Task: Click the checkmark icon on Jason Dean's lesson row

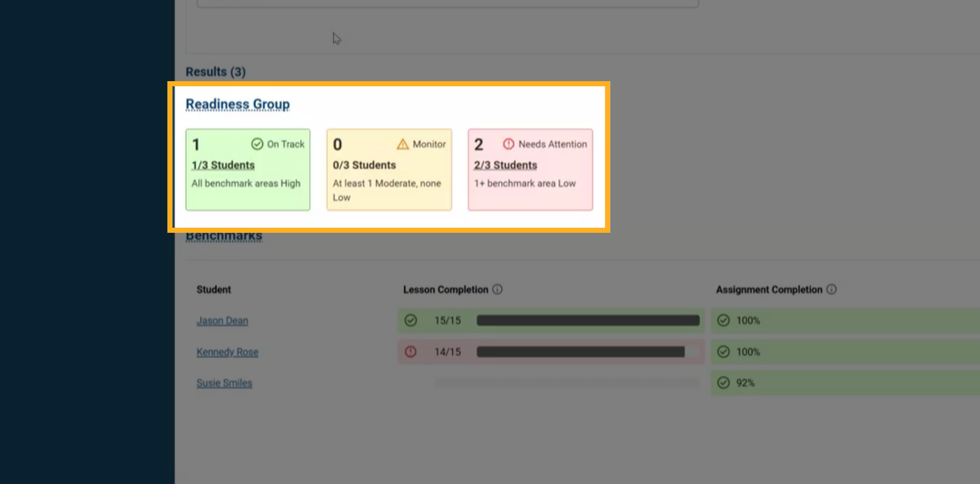Action: click(x=410, y=320)
